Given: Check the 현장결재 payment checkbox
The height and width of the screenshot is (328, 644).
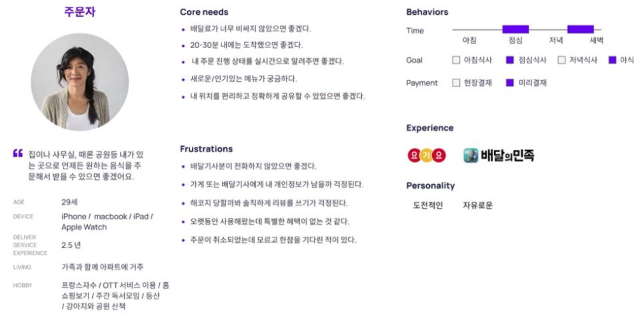Looking at the screenshot, I should coord(456,83).
